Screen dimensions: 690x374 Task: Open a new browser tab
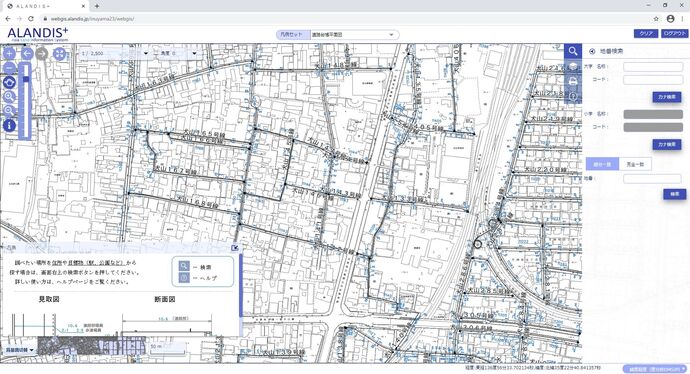96,6
